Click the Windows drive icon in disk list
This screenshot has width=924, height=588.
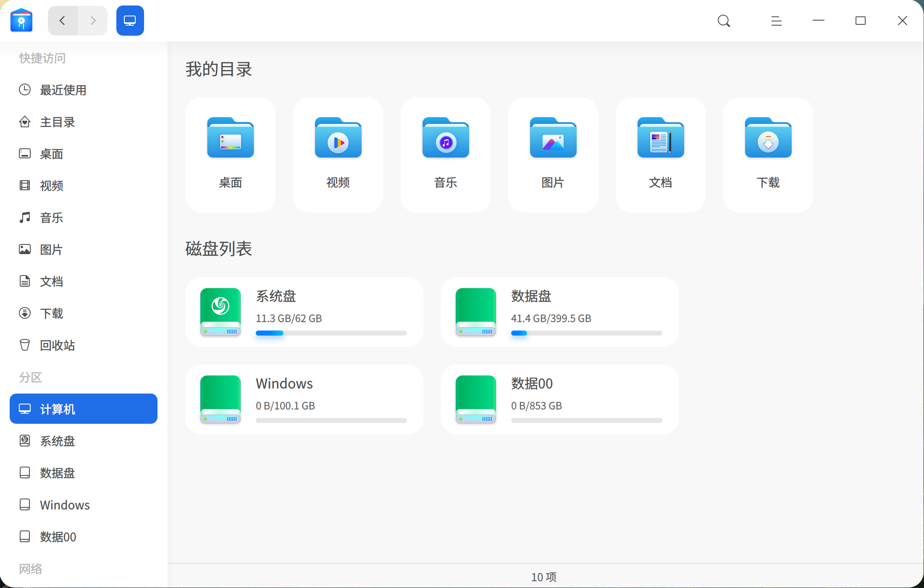click(220, 399)
